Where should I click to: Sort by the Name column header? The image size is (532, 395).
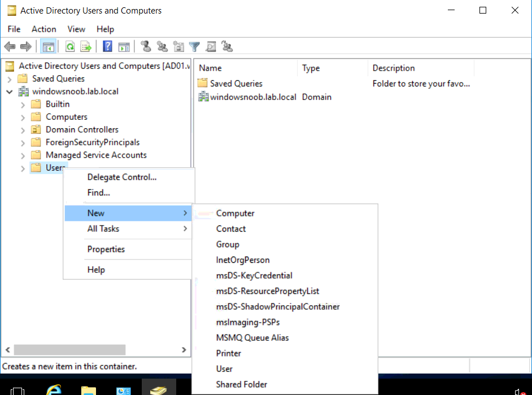[246, 68]
